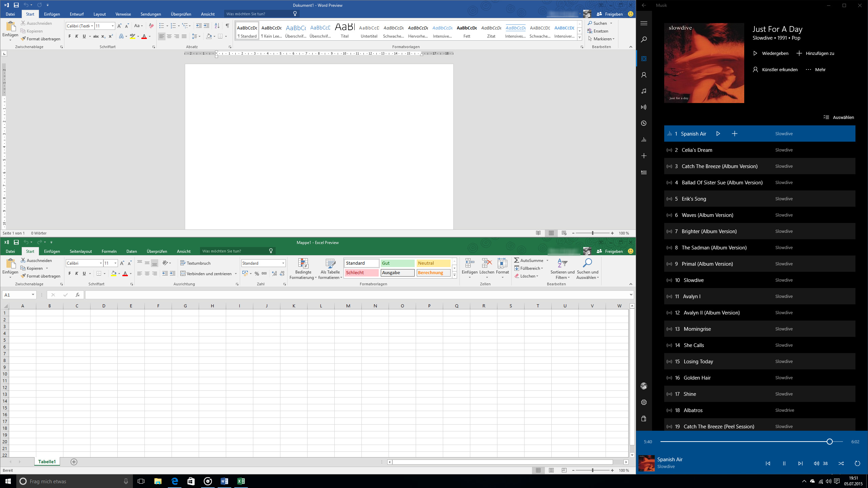Open Excel Name Box dropdown arrow
868x488 pixels.
(33, 295)
